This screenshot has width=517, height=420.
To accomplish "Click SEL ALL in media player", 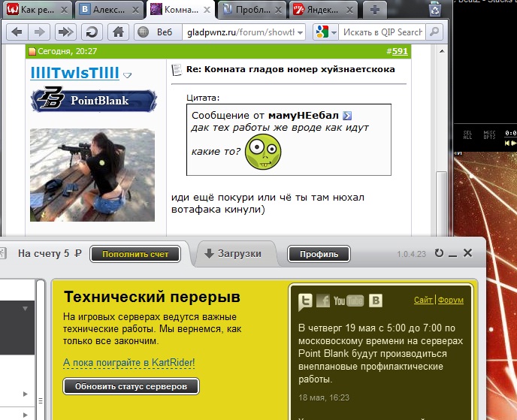I will coord(467,134).
